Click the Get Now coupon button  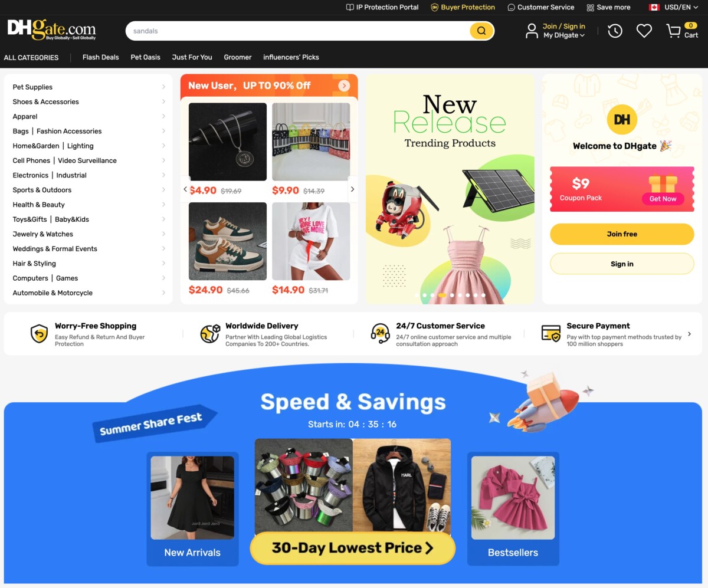click(x=663, y=199)
